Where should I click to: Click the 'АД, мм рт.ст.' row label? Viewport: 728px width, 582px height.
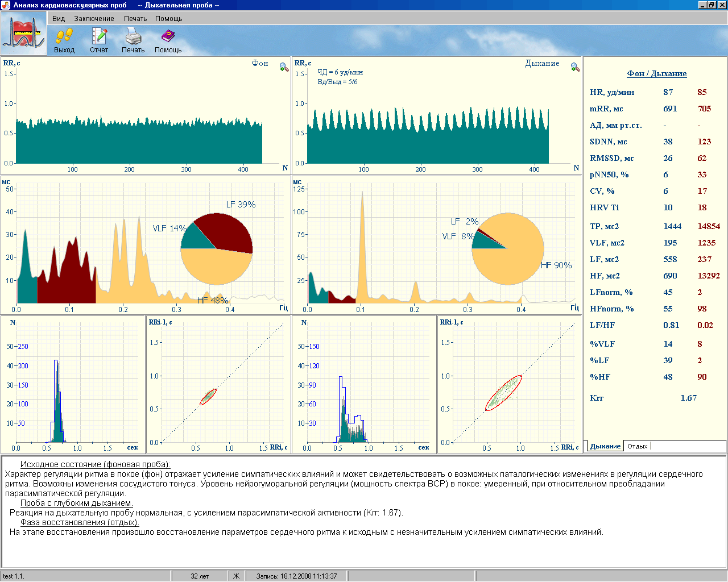pyautogui.click(x=616, y=125)
